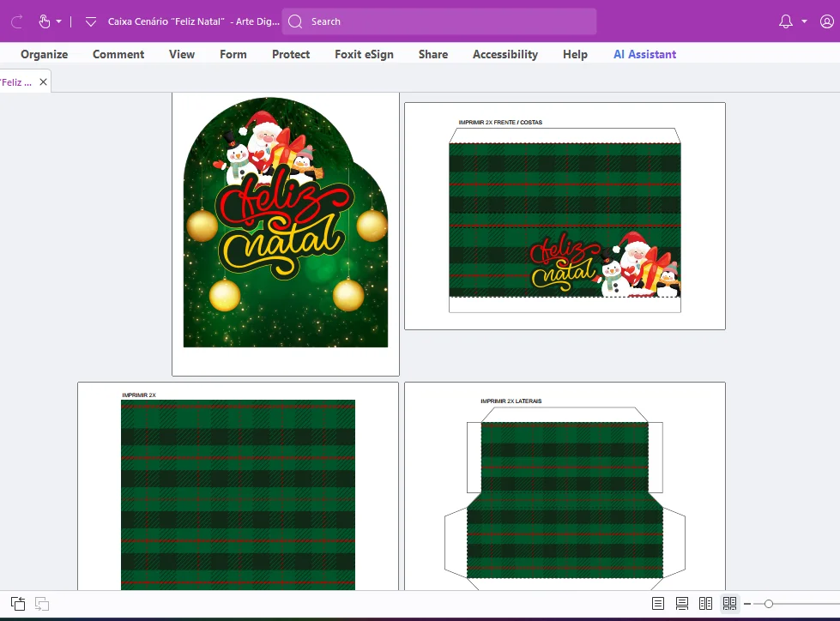Close the 'Feliz ...' document tab
This screenshot has height=621, width=840.
(x=44, y=81)
